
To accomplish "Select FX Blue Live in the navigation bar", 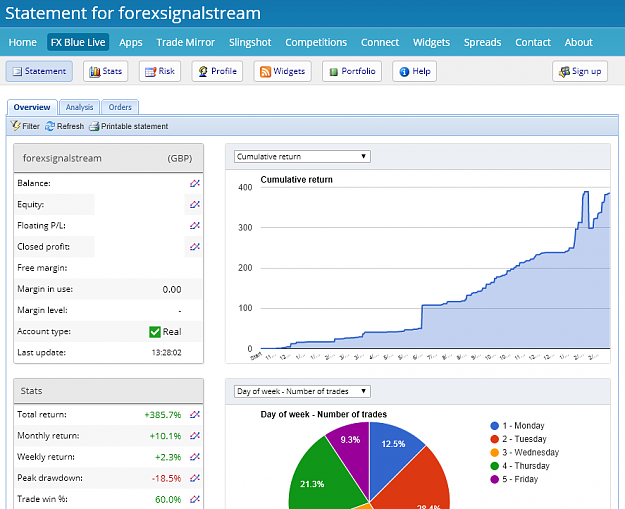I will click(x=78, y=42).
